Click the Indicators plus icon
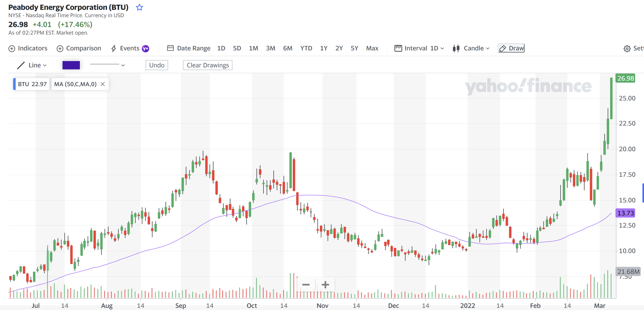Viewport: 644px width, 310px height. point(12,48)
